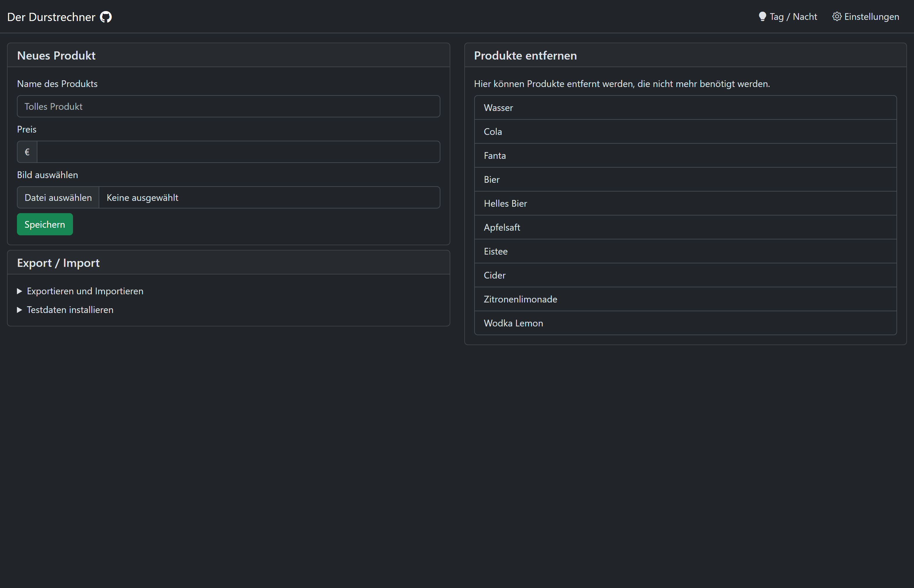Toggle Tag / Nacht theme mode
Screen dimensions: 914x588
793,17
